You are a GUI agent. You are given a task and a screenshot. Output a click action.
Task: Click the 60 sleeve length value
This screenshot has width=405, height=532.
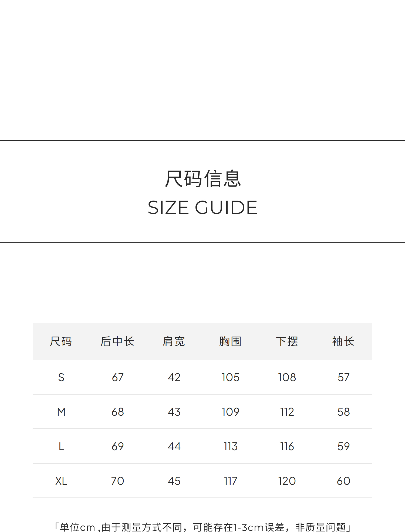(343, 481)
